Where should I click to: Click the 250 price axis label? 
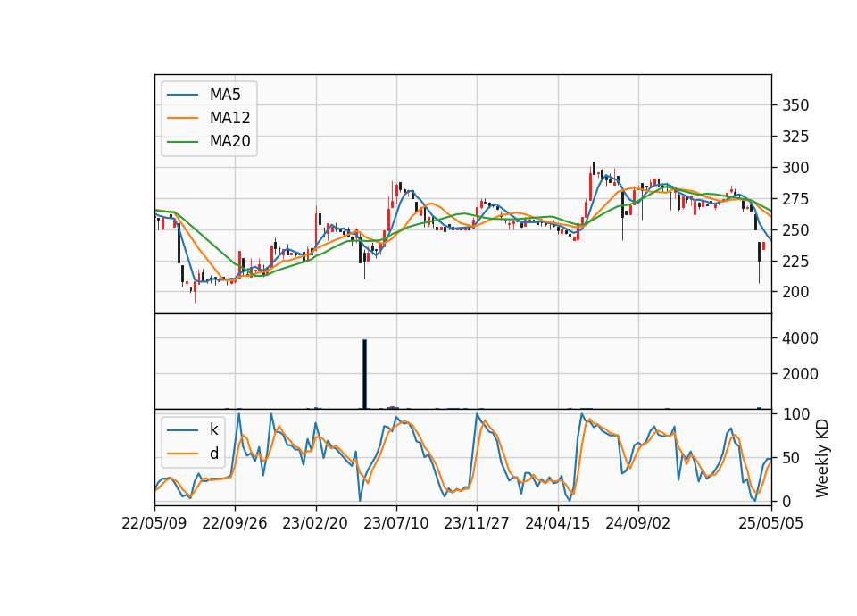pos(795,230)
